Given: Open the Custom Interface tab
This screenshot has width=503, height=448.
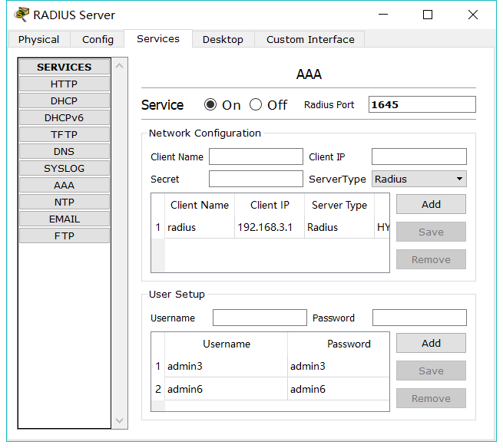Looking at the screenshot, I should click(x=310, y=39).
